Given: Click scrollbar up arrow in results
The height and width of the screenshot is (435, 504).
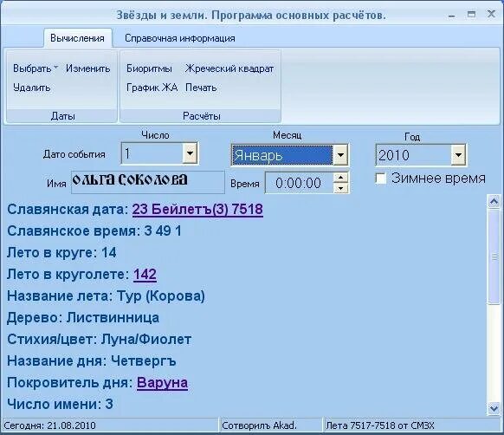Looking at the screenshot, I should coord(494,201).
